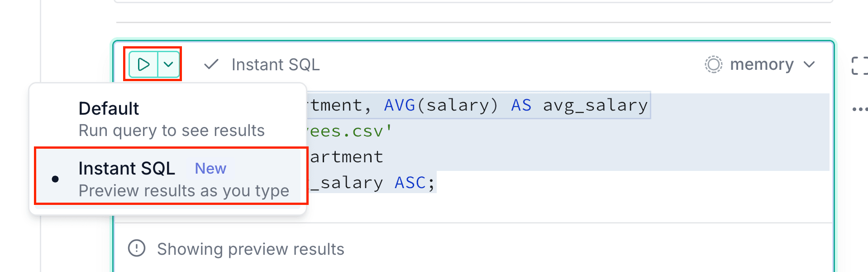Open the memory database dropdown

click(x=760, y=64)
